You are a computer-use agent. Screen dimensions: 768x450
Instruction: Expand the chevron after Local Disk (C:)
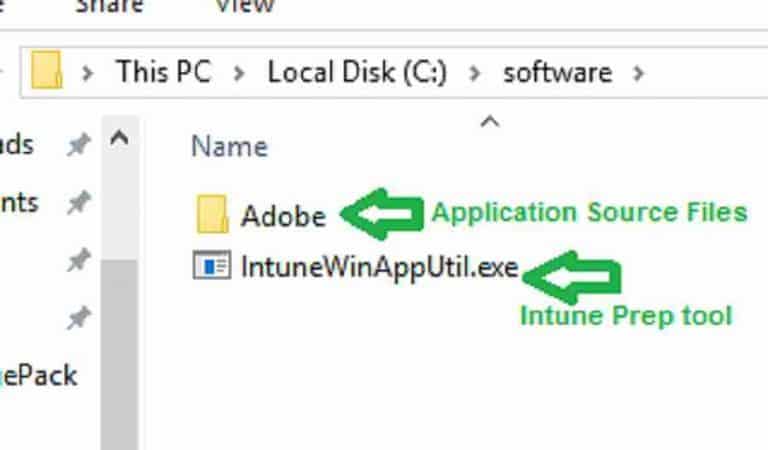[474, 73]
